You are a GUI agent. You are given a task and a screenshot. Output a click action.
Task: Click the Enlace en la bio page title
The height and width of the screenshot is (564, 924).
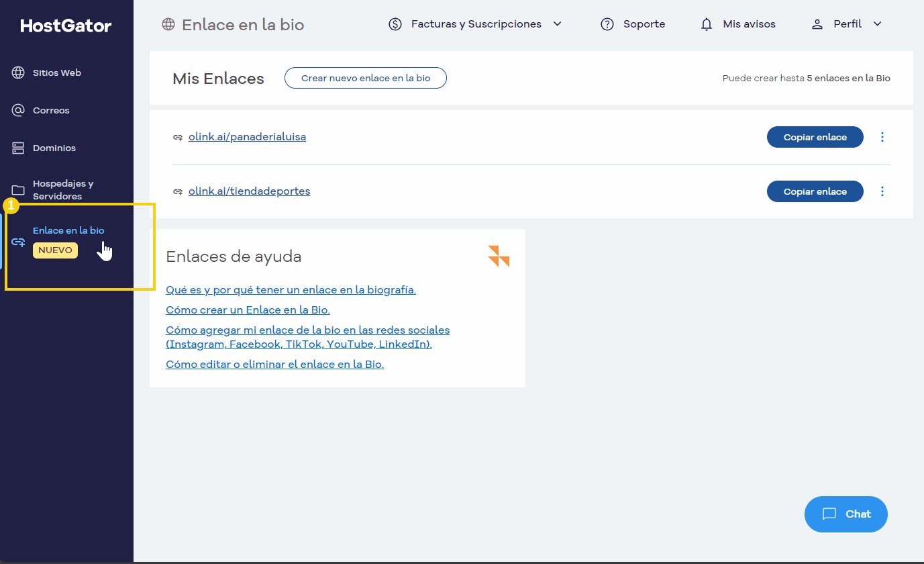pyautogui.click(x=243, y=26)
